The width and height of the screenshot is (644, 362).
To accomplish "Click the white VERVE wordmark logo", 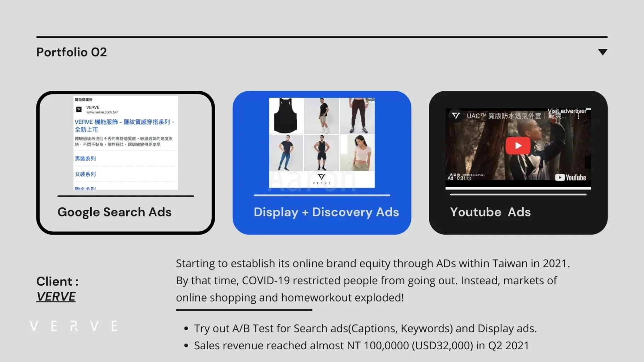I will click(74, 326).
